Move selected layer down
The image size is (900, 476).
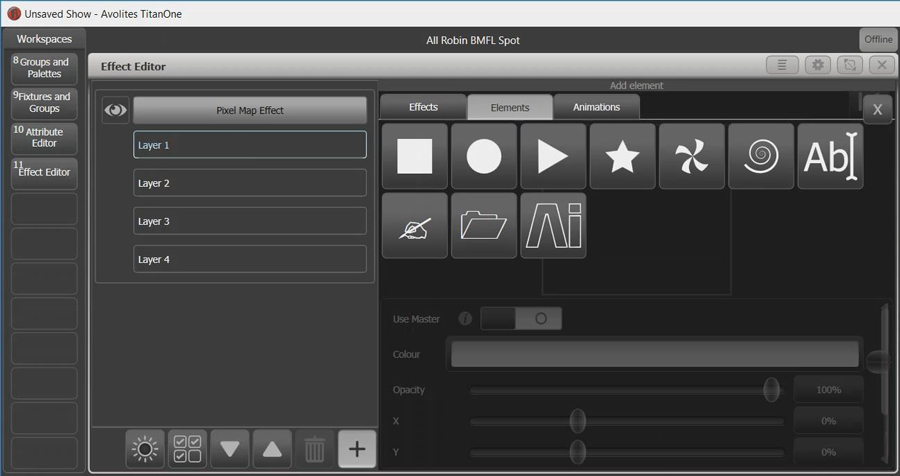point(230,448)
